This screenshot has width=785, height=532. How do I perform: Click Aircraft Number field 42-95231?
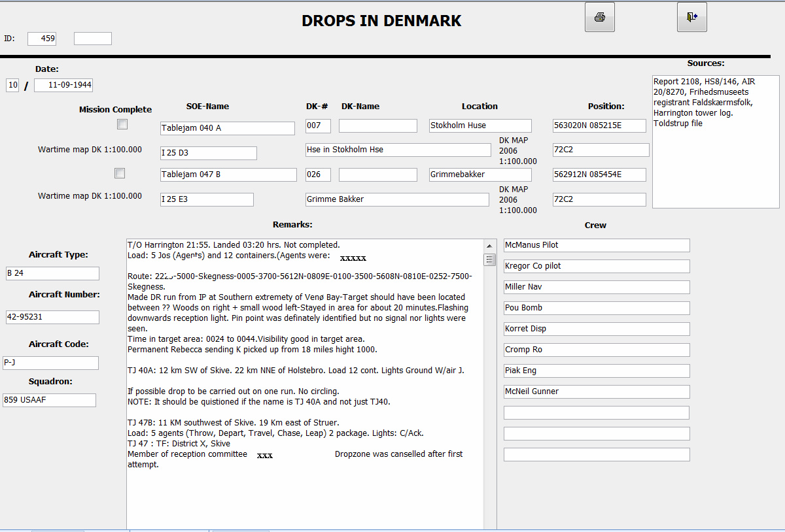point(52,317)
